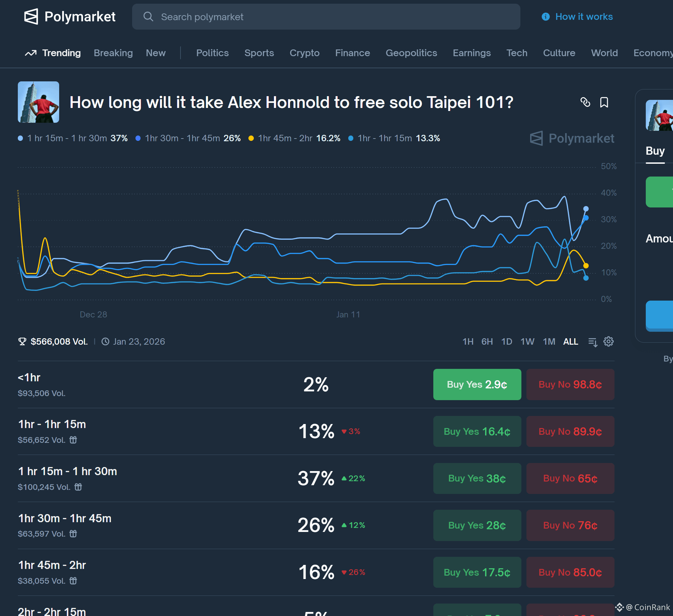This screenshot has width=673, height=616.
Task: Click gift icon in 1 hr 15m - 1 hr 30m row
Action: [x=78, y=487]
